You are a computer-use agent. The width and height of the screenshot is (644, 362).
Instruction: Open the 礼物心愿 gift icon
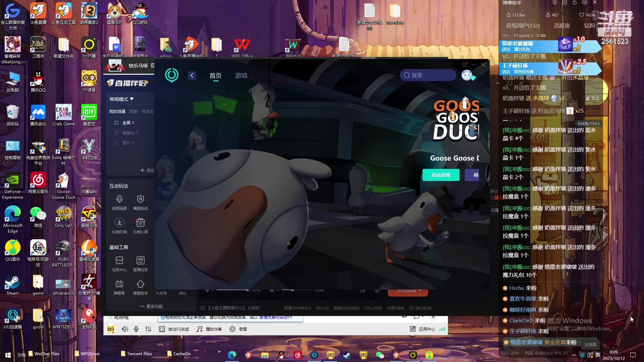(x=141, y=223)
